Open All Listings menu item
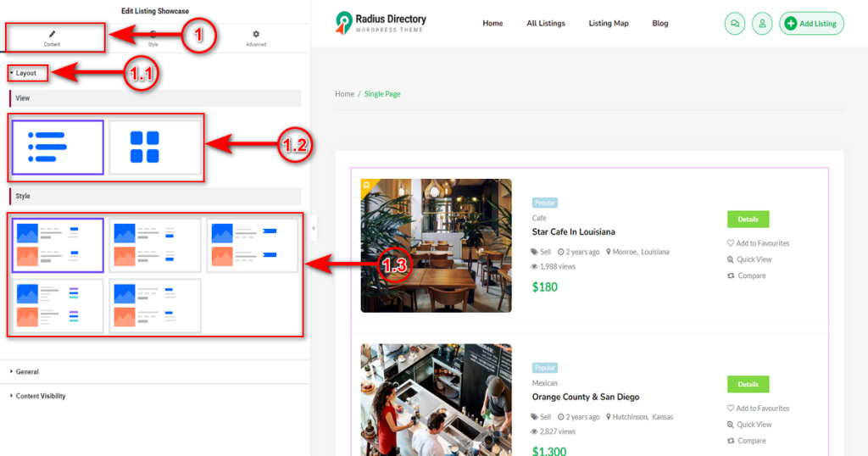The image size is (868, 456). (546, 23)
